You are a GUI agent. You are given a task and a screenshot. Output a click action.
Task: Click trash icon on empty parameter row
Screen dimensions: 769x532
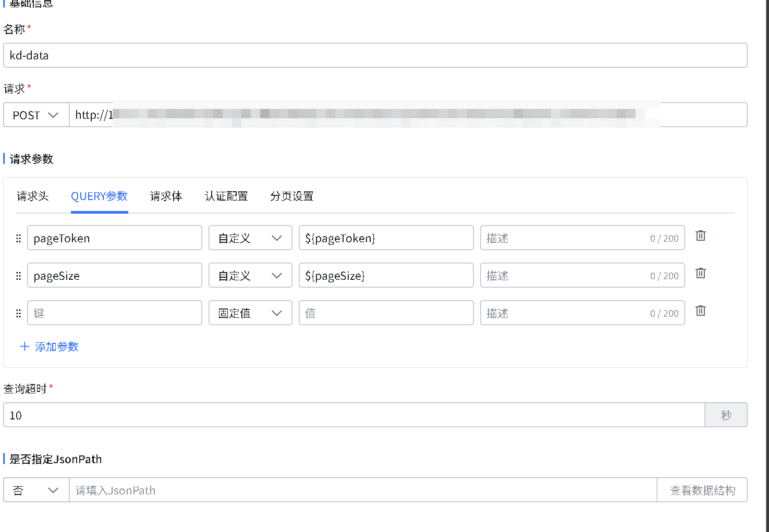click(x=701, y=311)
